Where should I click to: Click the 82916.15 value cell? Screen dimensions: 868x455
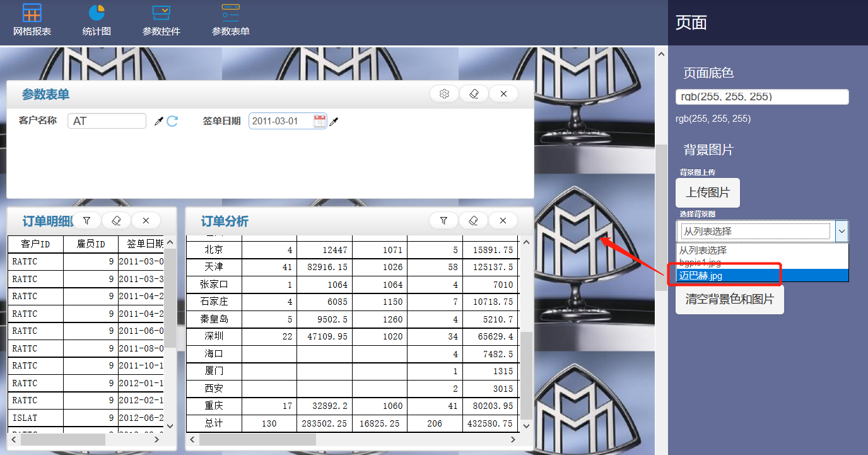click(324, 268)
